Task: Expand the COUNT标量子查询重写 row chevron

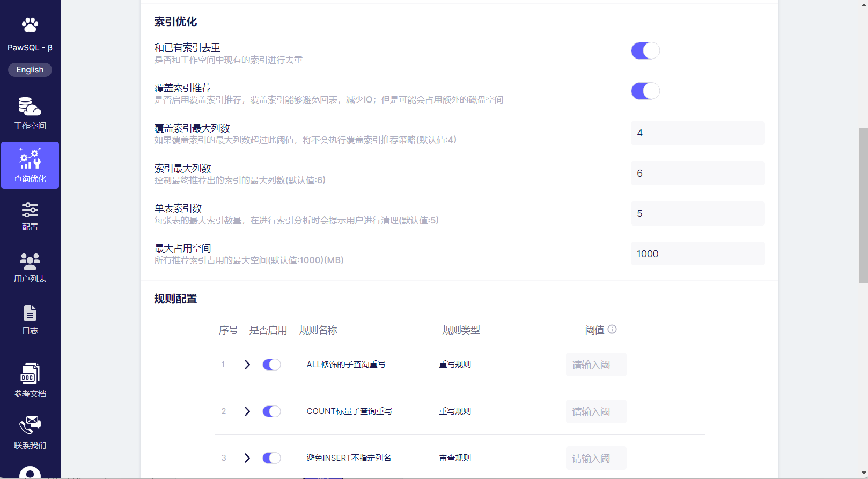Action: (247, 412)
